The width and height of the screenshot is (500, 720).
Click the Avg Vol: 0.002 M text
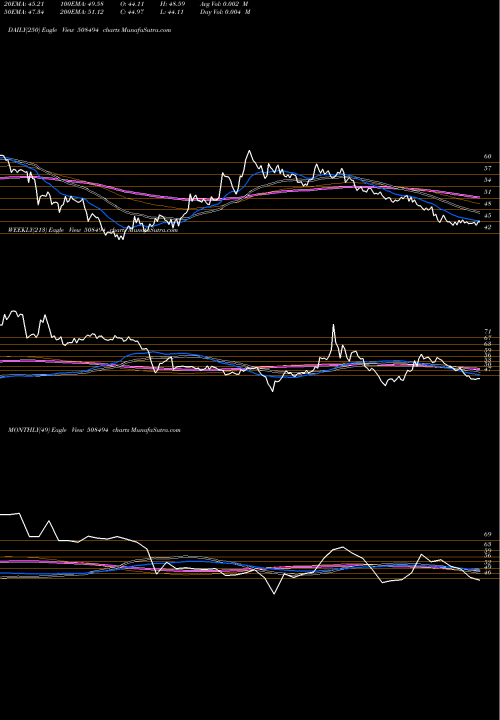[224, 4]
